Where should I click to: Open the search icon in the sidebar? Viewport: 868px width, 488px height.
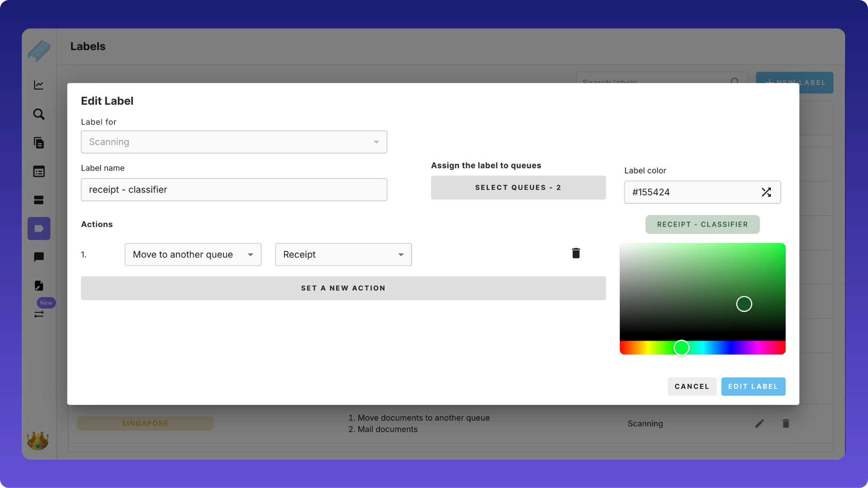click(39, 114)
